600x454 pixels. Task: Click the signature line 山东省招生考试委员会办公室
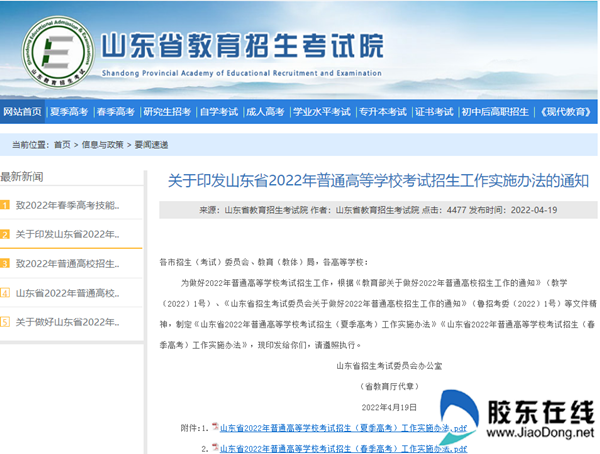[x=389, y=366]
